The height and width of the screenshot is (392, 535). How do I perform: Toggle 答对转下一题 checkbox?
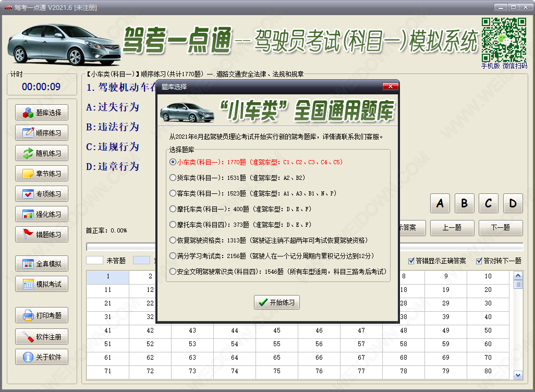tap(479, 261)
